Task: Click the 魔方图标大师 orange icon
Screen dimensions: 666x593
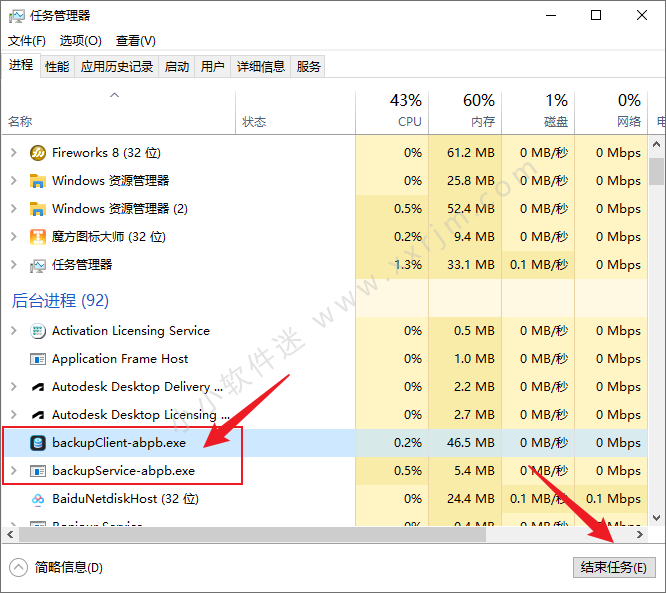Action: coord(38,237)
